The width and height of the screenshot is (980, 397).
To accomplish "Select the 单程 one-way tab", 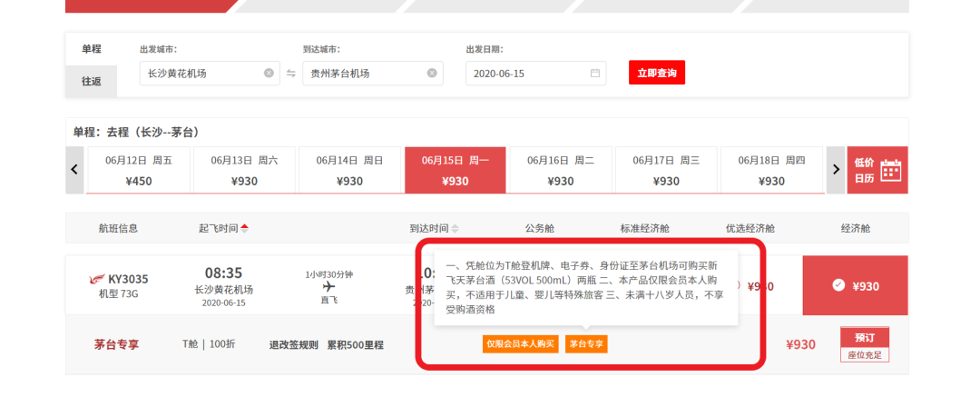I will pos(92,49).
